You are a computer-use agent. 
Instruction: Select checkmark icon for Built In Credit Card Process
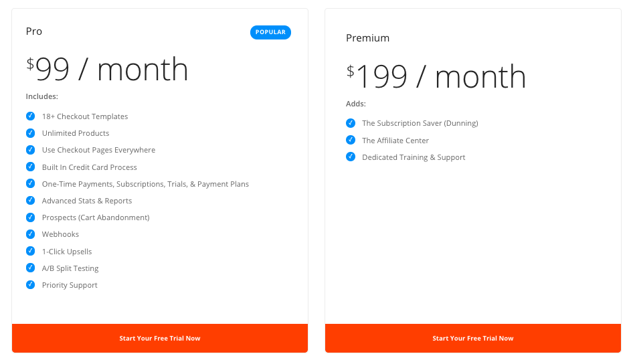[x=31, y=167]
